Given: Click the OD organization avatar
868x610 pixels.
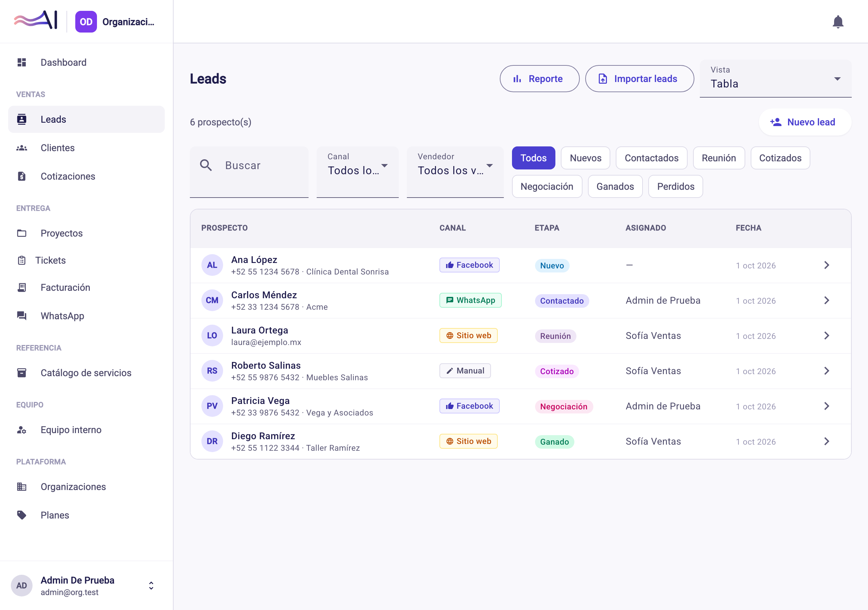Looking at the screenshot, I should pyautogui.click(x=86, y=22).
